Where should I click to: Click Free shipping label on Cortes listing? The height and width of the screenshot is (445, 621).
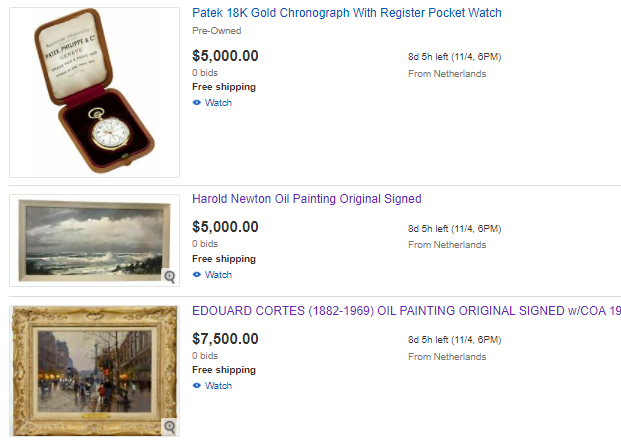[x=223, y=370]
